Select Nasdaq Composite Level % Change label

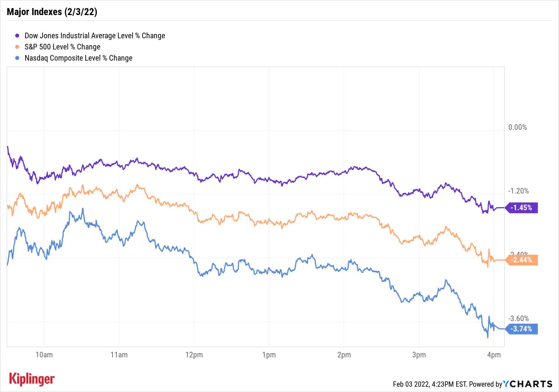coord(79,58)
